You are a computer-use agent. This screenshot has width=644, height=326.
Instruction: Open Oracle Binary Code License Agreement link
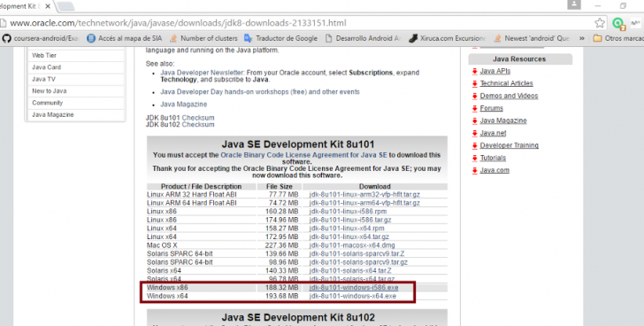(303, 155)
